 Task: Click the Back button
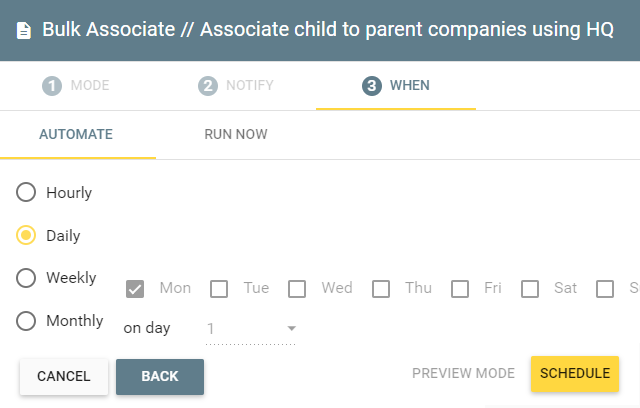[160, 377]
